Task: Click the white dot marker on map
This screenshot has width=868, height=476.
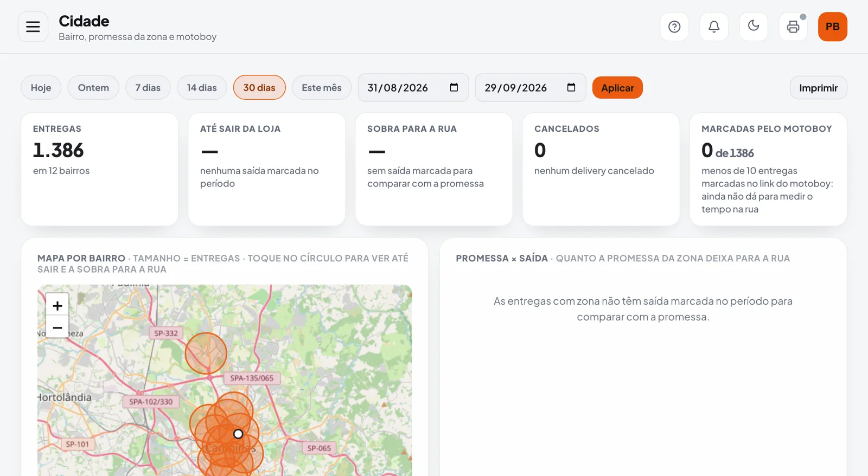Action: coord(238,434)
